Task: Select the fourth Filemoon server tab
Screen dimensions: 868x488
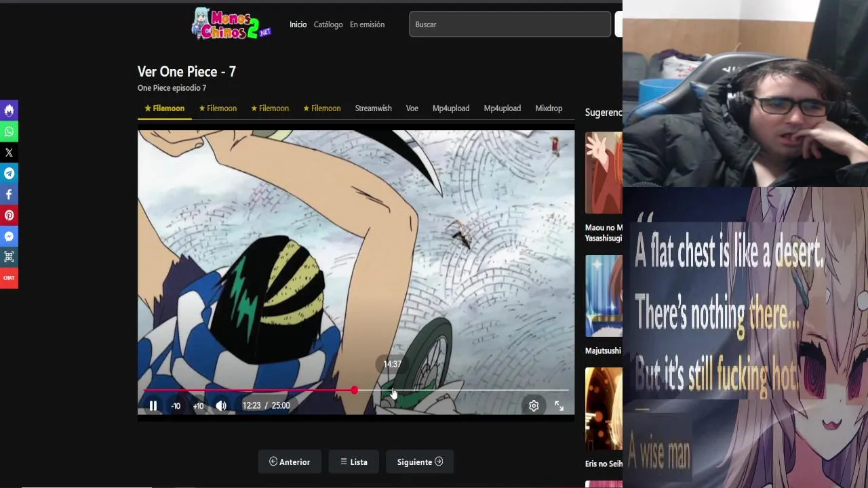Action: click(x=321, y=108)
